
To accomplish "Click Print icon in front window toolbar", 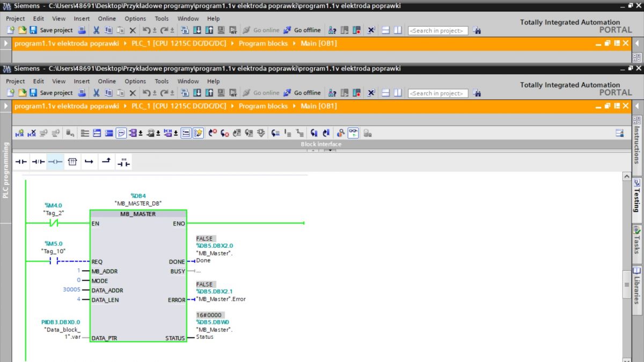I will tap(82, 93).
